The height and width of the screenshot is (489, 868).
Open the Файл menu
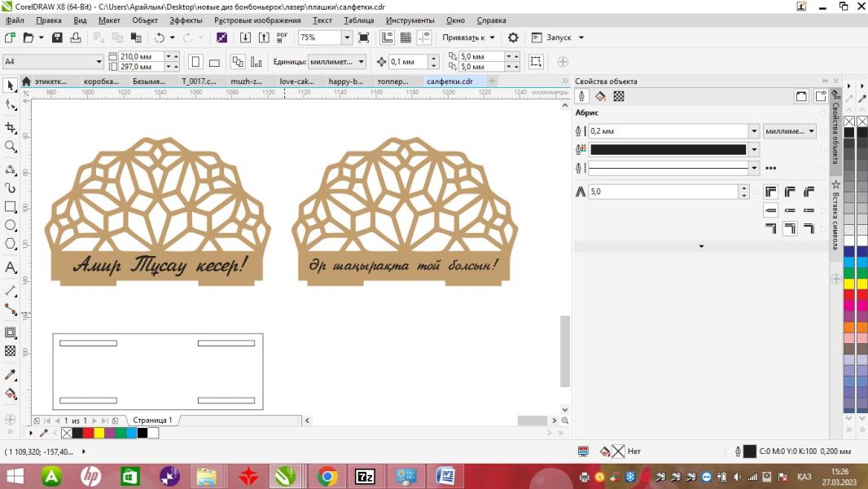15,20
